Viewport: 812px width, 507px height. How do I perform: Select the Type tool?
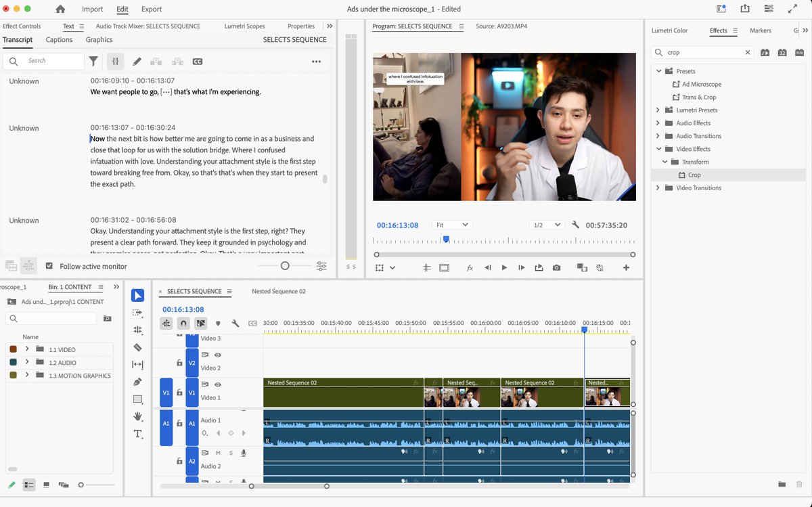(x=137, y=433)
